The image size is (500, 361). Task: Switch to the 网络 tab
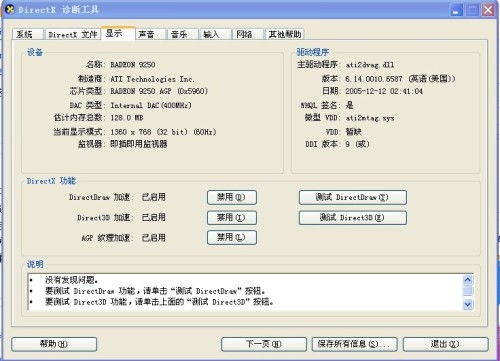tap(247, 34)
